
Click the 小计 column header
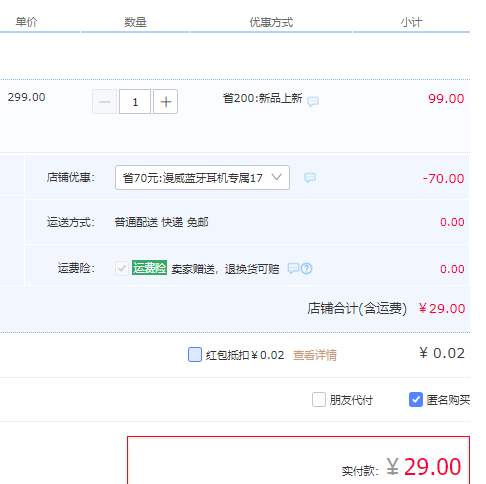pyautogui.click(x=411, y=22)
